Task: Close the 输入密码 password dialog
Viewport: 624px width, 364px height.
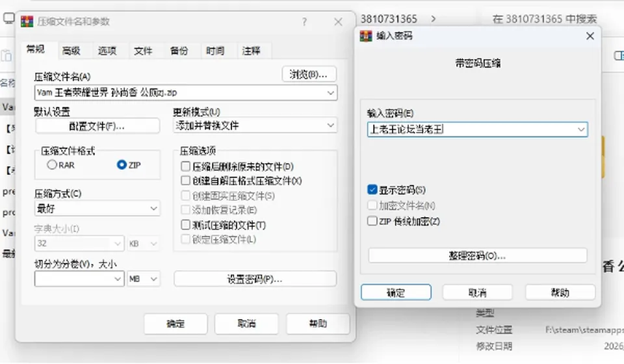Action: pyautogui.click(x=590, y=36)
